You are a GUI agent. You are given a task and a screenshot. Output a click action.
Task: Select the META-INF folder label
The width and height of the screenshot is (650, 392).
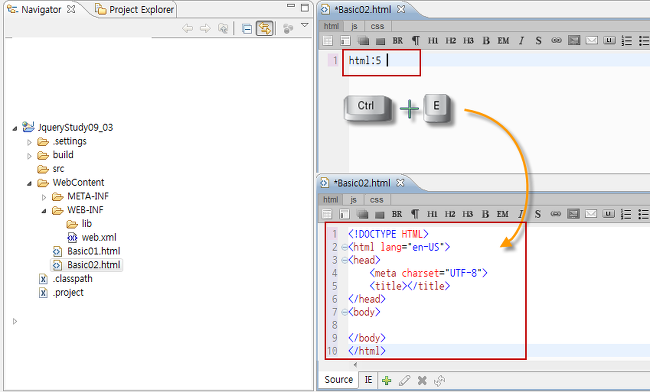tap(88, 196)
